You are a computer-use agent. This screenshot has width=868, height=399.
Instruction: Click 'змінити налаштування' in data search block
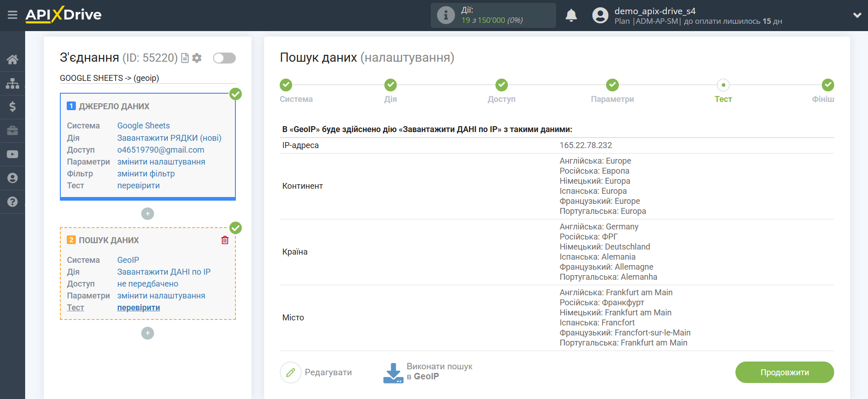[x=161, y=296]
